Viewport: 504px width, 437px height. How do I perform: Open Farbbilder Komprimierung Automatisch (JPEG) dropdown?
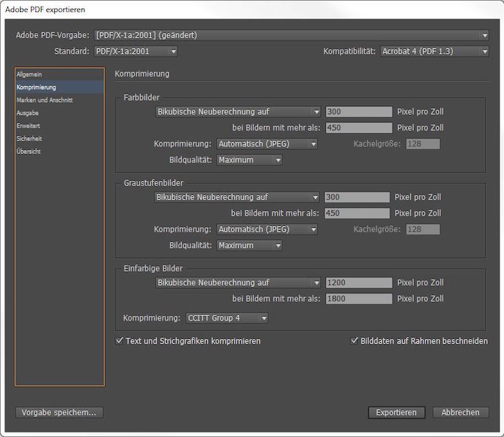pos(267,144)
